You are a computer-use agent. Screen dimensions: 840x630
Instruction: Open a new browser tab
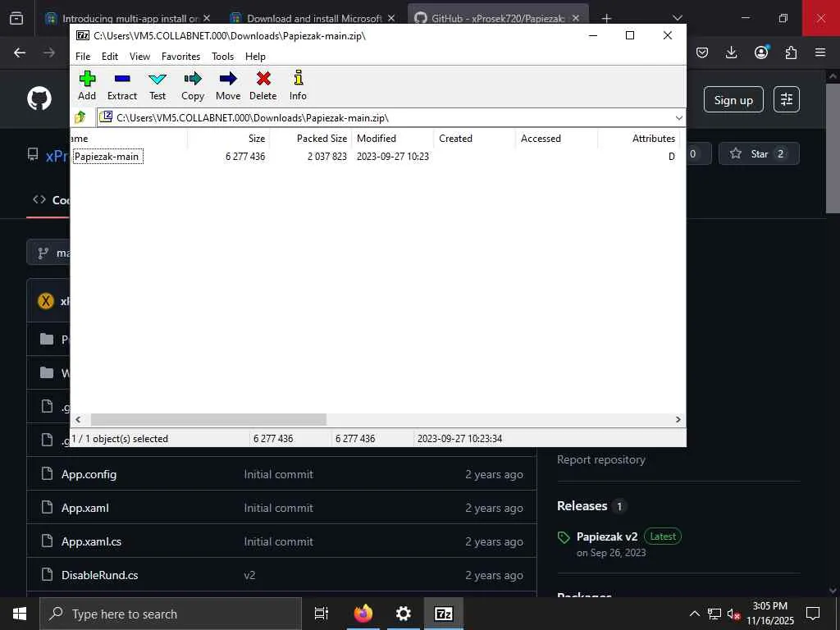pos(606,18)
